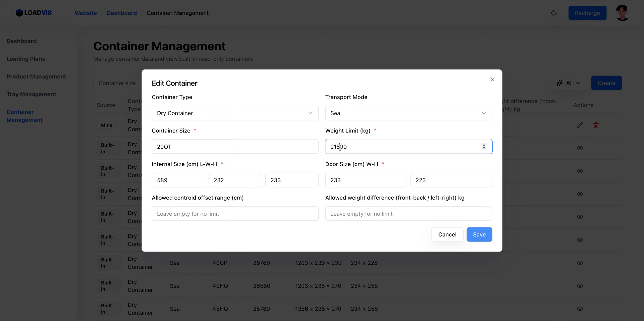644x321 pixels.
Task: Click the eye icon on the 45HQ row
Action: pyautogui.click(x=580, y=309)
